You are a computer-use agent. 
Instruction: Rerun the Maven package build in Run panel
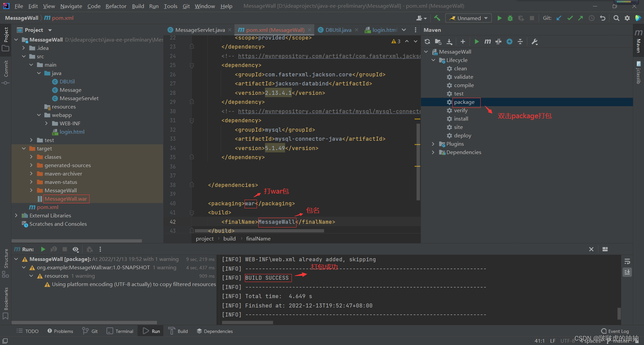(43, 249)
